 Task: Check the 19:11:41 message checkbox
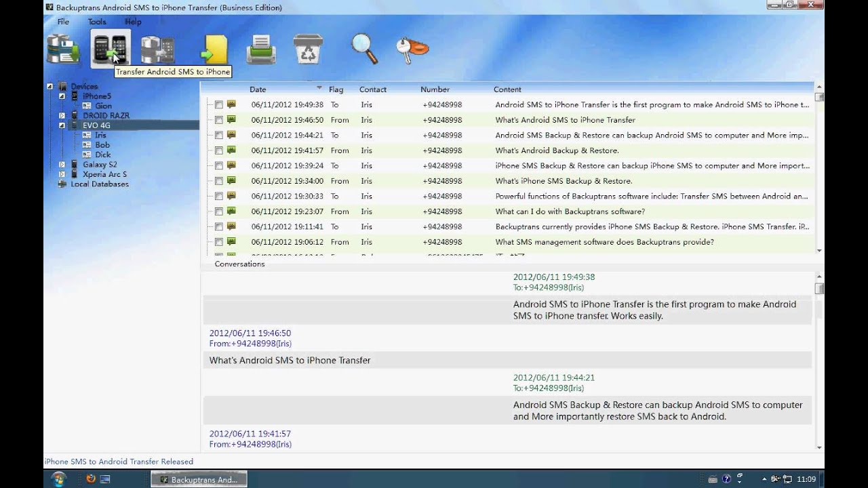point(219,227)
